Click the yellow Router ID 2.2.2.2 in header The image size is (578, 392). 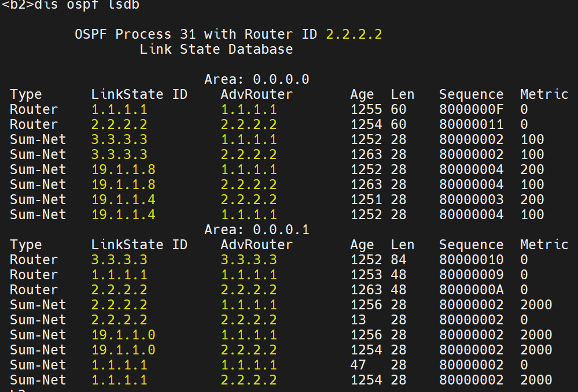(x=354, y=34)
